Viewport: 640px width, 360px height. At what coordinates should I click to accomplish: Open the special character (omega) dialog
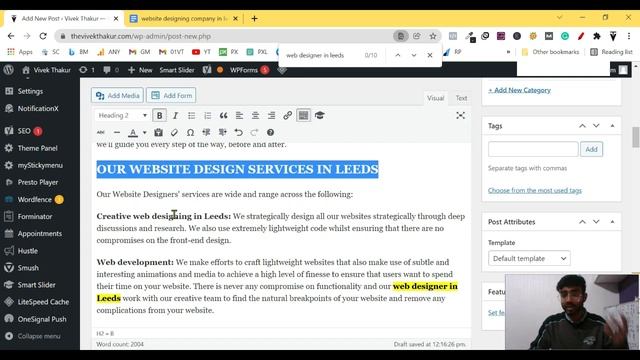[x=190, y=132]
